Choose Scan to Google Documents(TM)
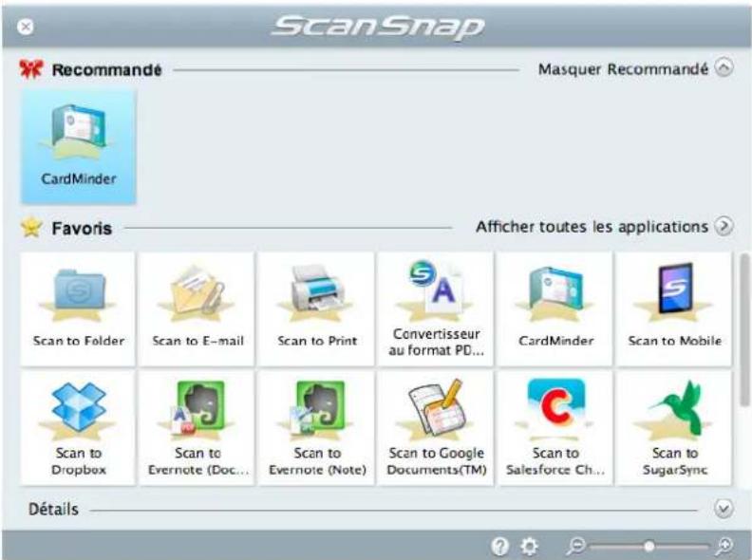752x560 pixels. click(436, 428)
